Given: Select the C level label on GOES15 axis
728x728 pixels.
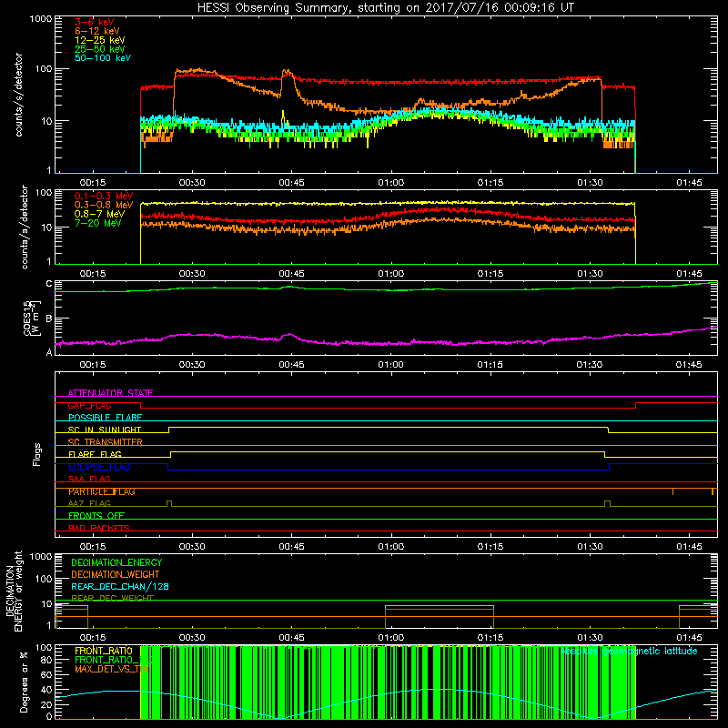Looking at the screenshot, I should tap(49, 283).
